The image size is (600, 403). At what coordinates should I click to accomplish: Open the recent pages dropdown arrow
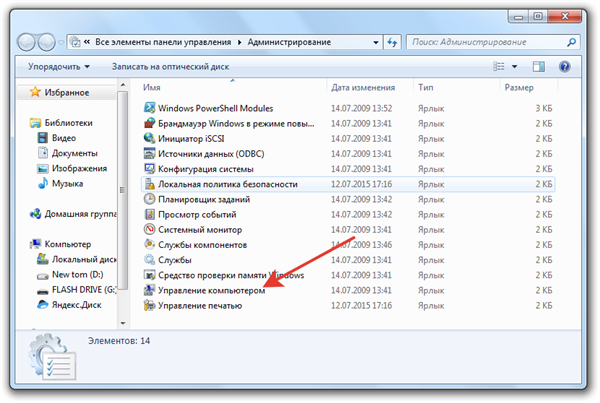[61, 42]
